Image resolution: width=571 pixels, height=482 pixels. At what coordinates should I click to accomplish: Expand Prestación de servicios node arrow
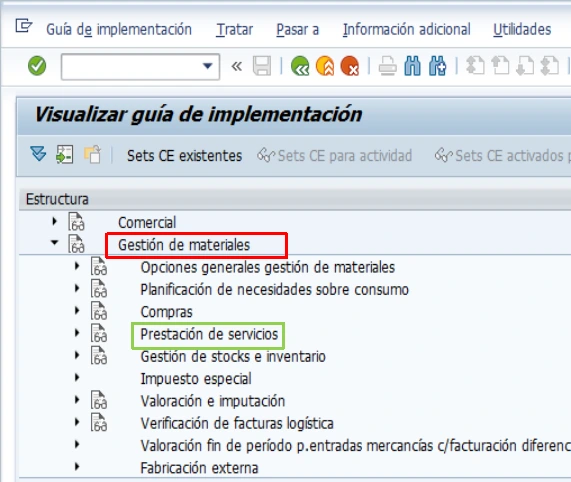[77, 333]
